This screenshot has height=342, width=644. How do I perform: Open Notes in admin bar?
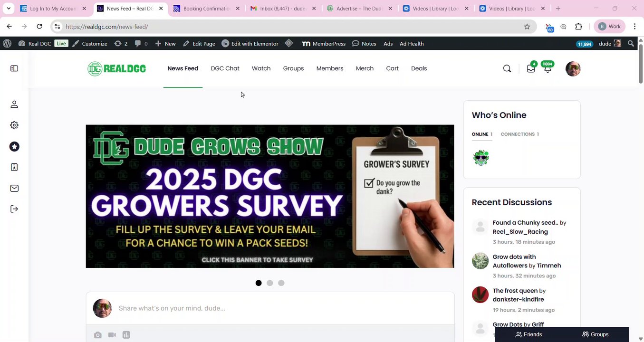[x=364, y=43]
